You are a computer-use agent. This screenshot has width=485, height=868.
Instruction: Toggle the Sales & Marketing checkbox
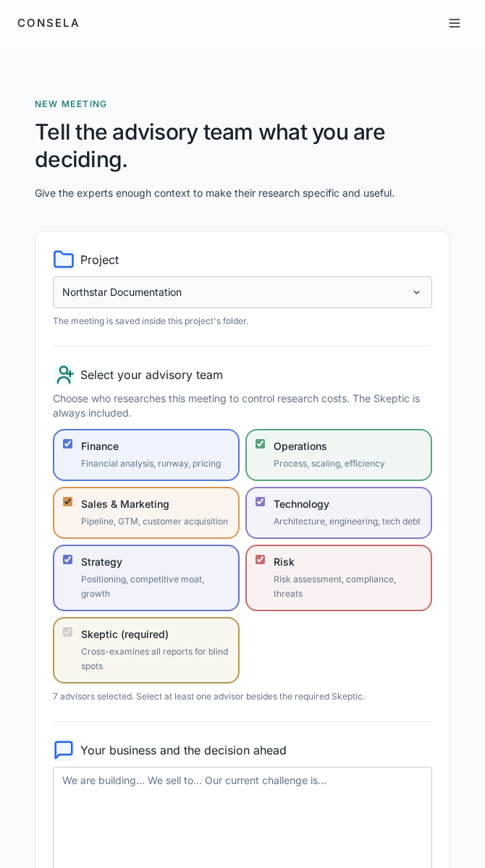[68, 502]
